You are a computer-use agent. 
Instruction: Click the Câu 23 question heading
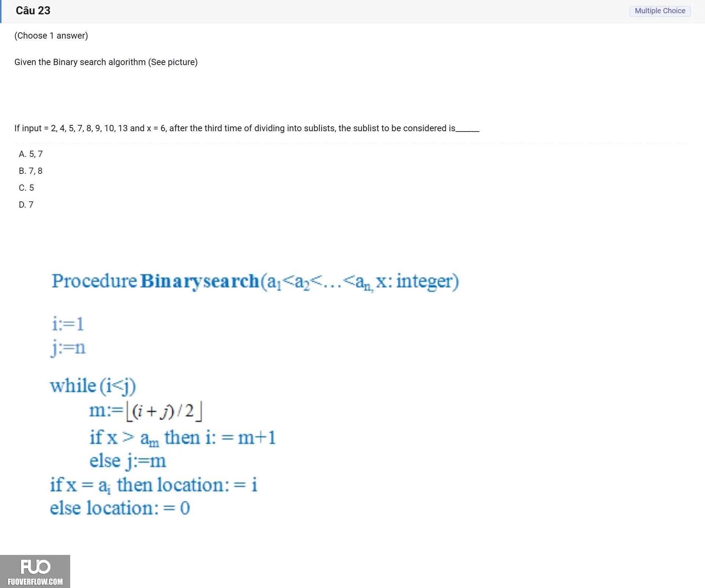pyautogui.click(x=33, y=11)
